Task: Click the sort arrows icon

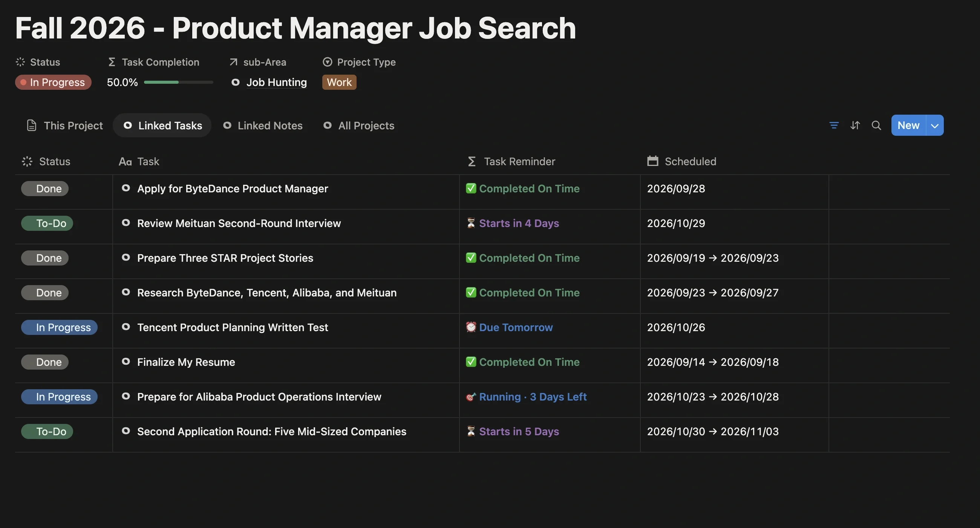Action: [855, 125]
